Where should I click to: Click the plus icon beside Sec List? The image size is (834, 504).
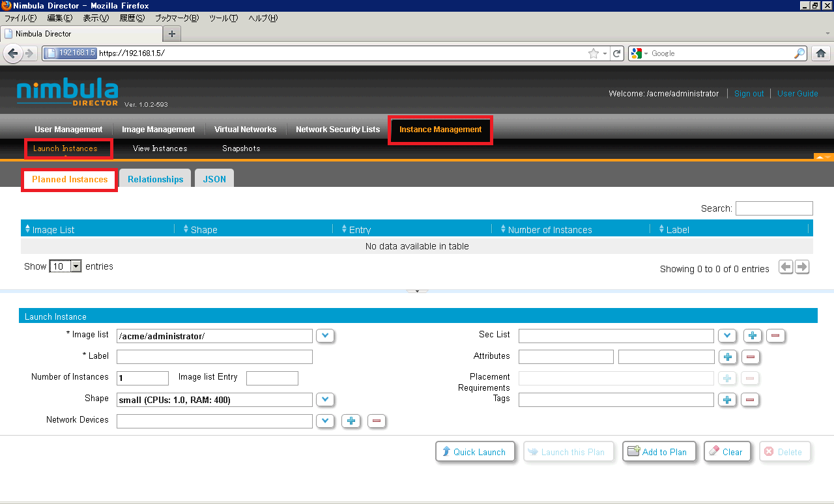[x=753, y=336]
